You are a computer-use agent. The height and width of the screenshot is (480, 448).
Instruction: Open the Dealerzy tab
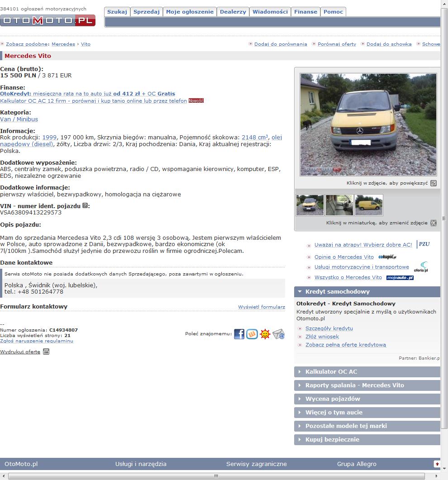tap(233, 12)
